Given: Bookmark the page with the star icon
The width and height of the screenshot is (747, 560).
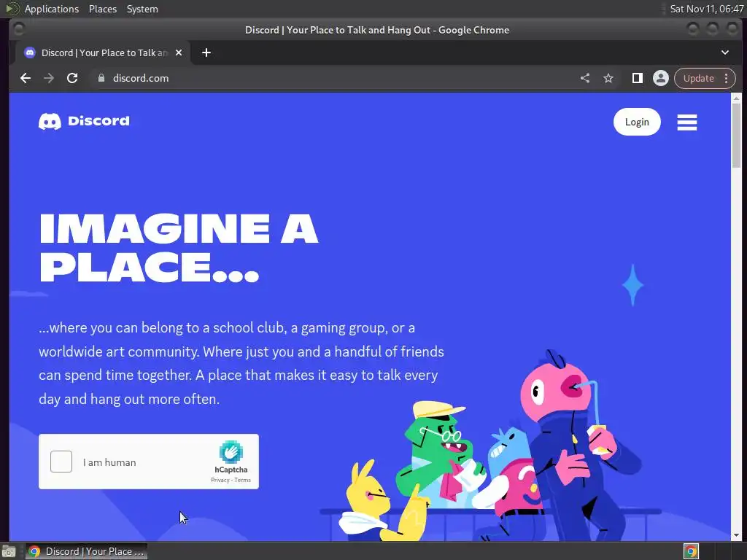Looking at the screenshot, I should 608,78.
